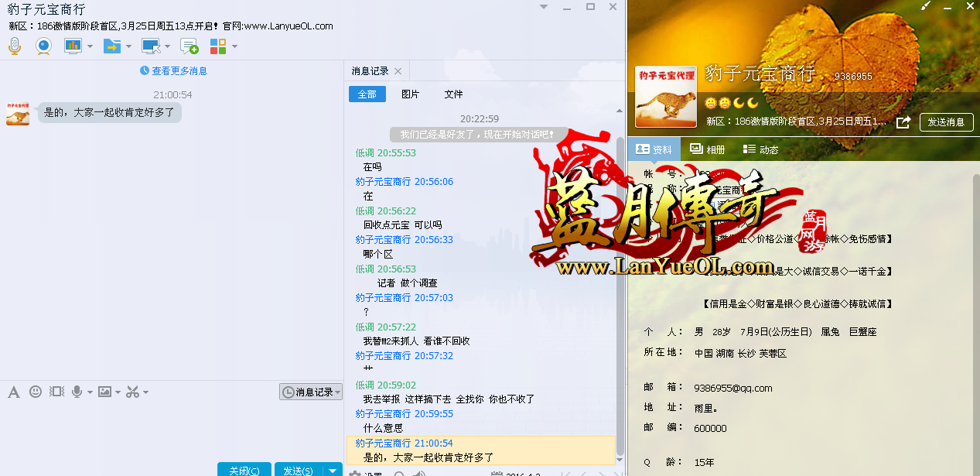Screen dimensions: 980x476
Task: Open screen sharing presentation icon
Action: coord(72,46)
